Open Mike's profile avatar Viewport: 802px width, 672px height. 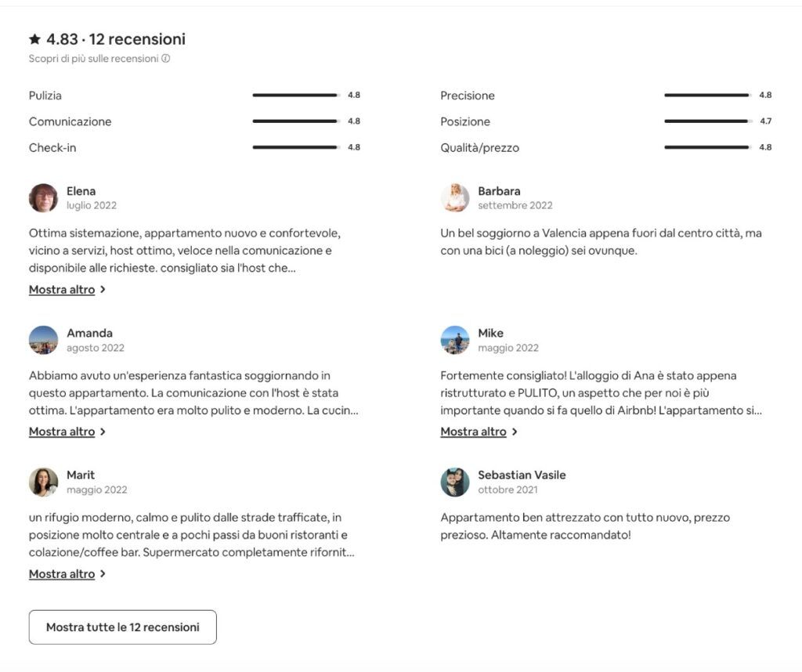coord(455,340)
